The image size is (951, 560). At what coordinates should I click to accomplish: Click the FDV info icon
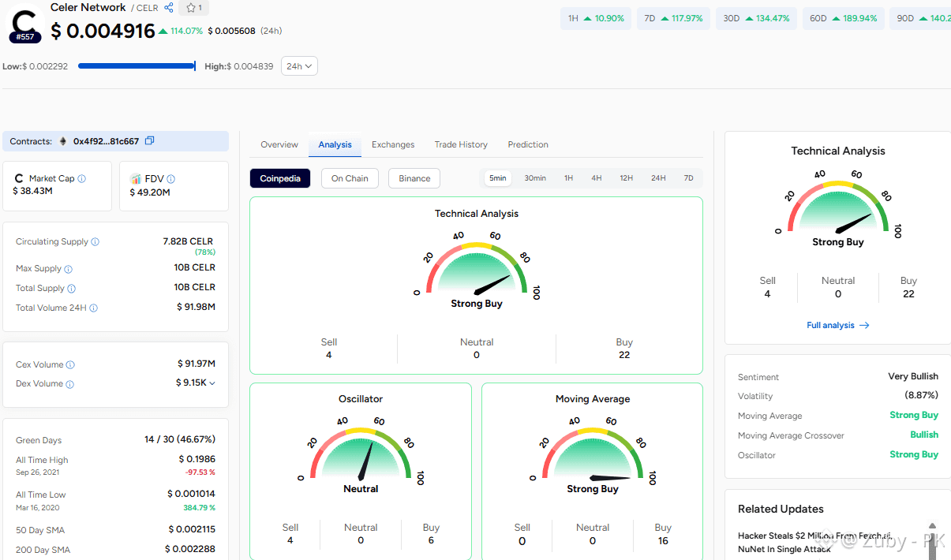click(171, 179)
